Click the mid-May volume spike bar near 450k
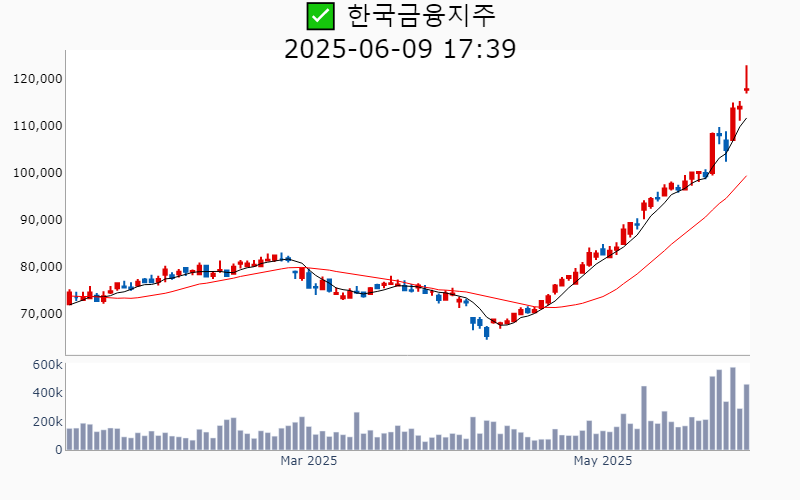This screenshot has height=500, width=800. pyautogui.click(x=644, y=418)
